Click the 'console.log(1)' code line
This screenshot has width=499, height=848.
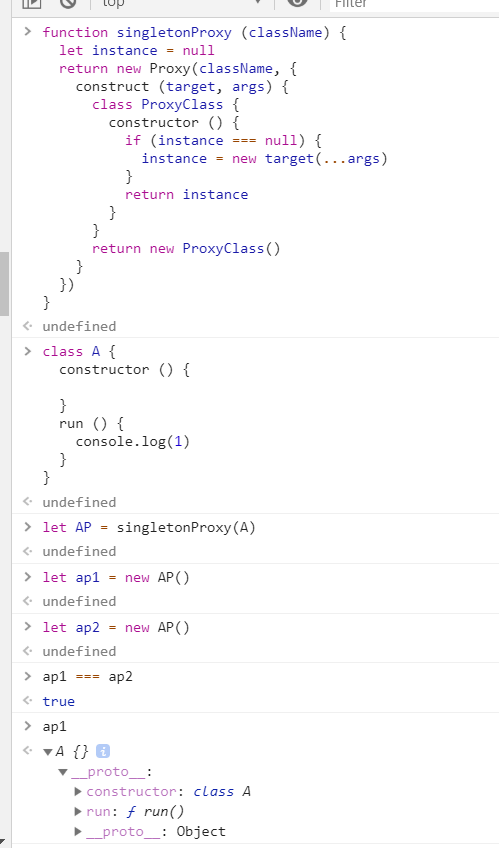(x=132, y=442)
